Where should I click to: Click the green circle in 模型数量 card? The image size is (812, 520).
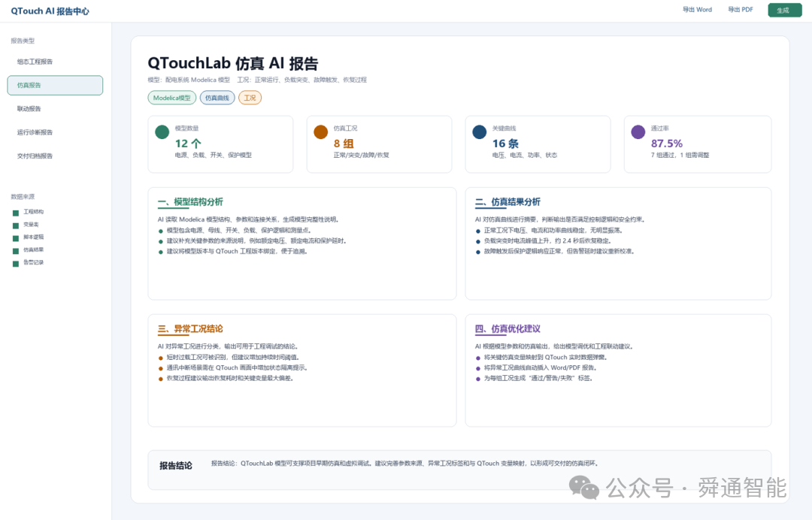162,132
